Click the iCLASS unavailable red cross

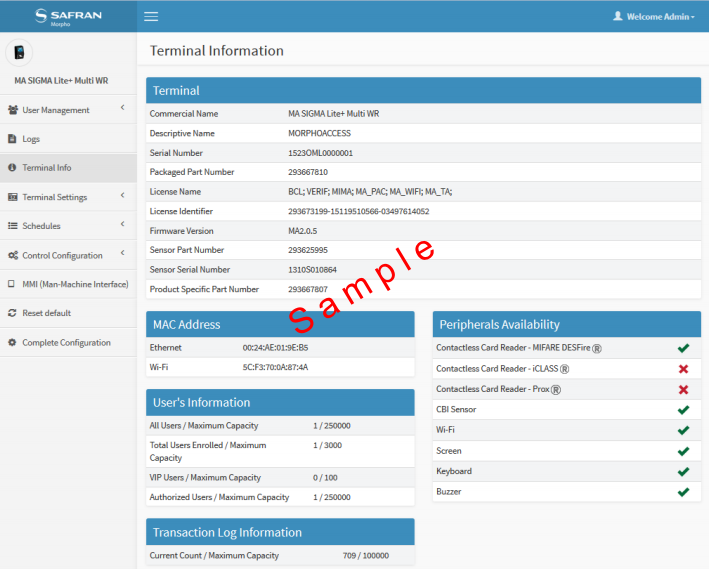click(683, 369)
